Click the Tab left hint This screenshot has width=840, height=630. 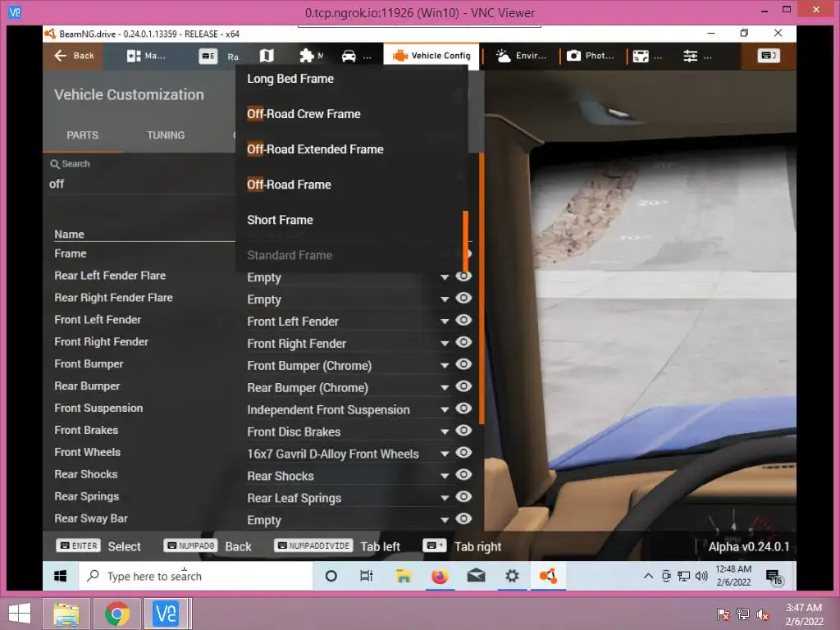[337, 546]
